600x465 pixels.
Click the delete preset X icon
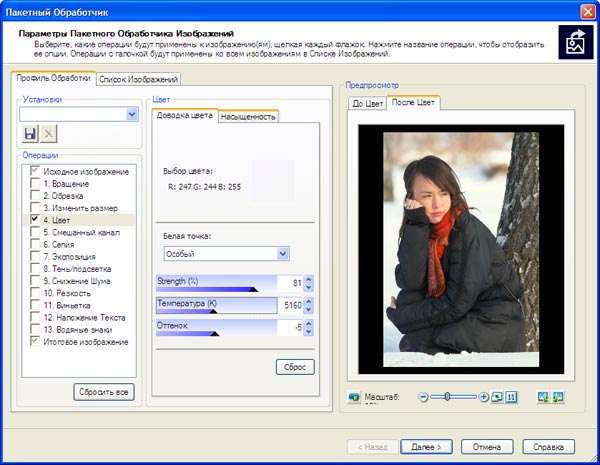[49, 134]
